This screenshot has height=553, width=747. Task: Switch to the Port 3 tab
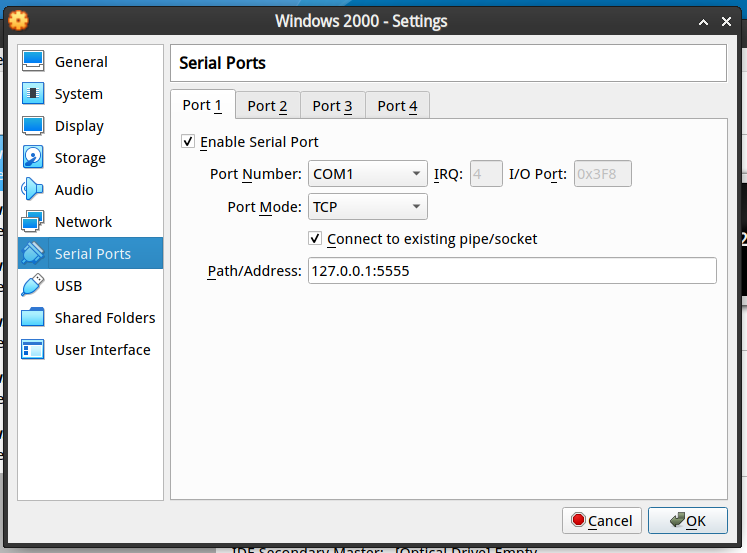pyautogui.click(x=333, y=106)
